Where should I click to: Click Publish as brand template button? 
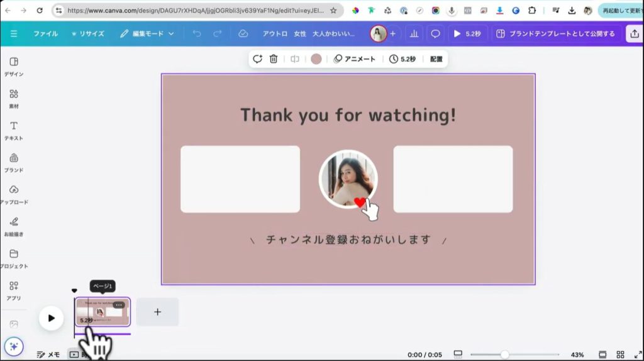pyautogui.click(x=555, y=34)
